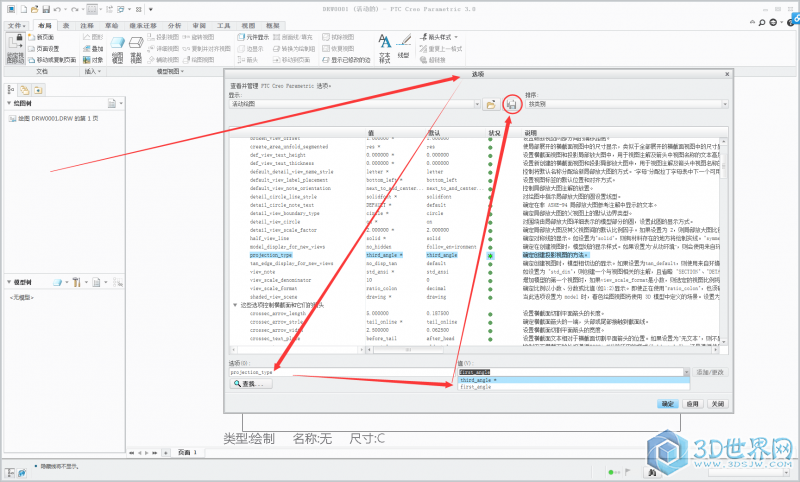Screen dimensions: 800x482
Task: Click the 关闭 close button
Action: (717, 403)
